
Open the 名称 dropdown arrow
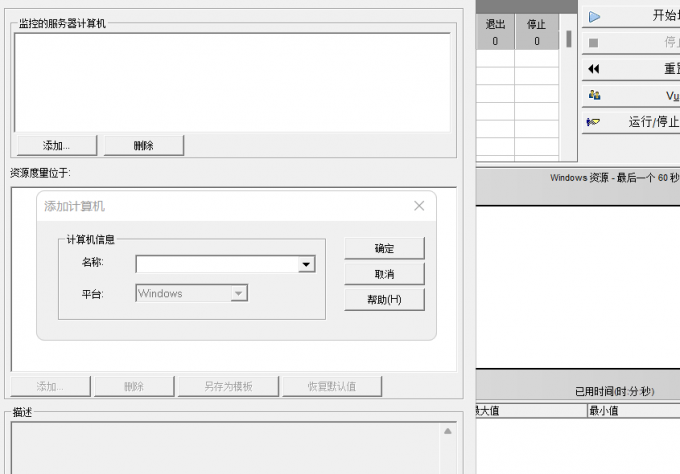tap(307, 264)
